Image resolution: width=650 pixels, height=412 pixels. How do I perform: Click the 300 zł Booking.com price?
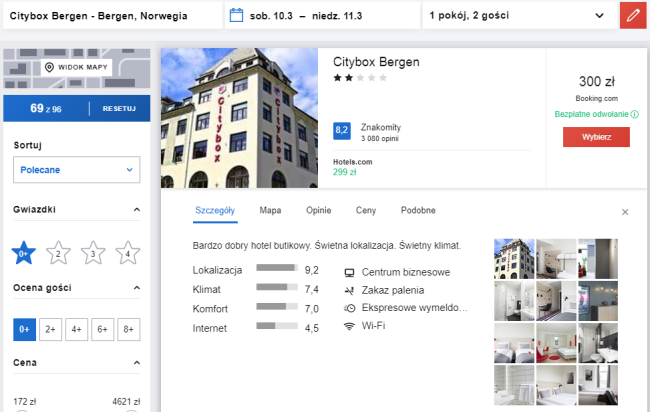pos(597,88)
